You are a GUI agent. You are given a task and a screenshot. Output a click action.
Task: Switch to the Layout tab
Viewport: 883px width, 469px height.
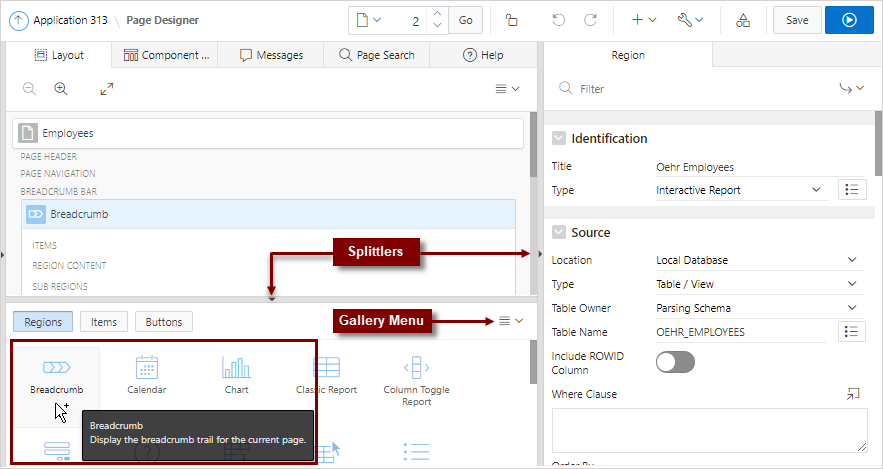(59, 55)
